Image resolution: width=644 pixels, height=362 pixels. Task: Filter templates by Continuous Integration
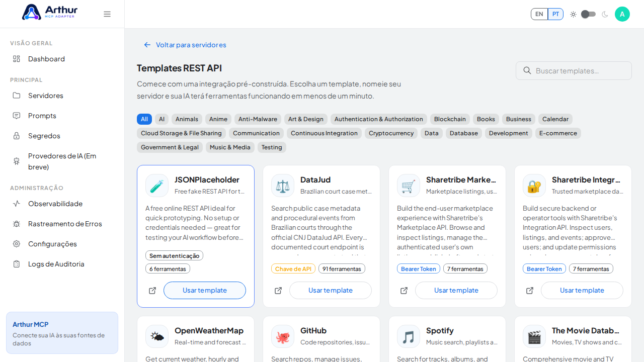tap(324, 133)
